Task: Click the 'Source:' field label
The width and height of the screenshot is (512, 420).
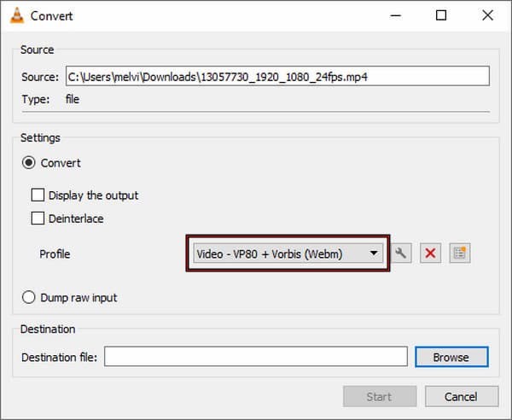Action: 40,77
